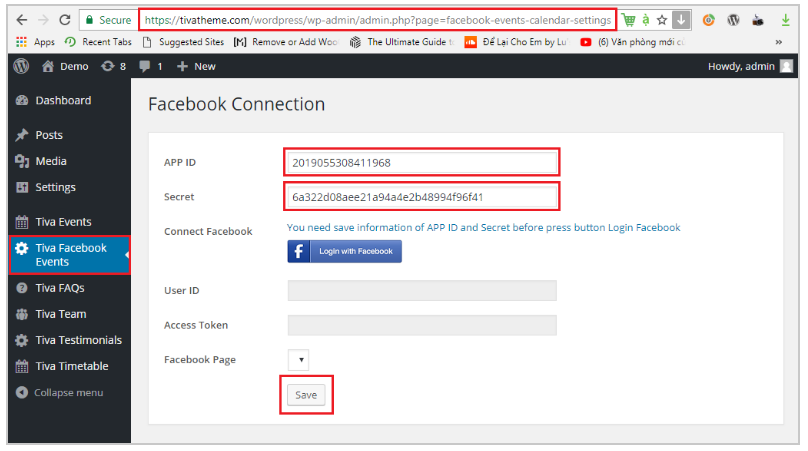The width and height of the screenshot is (808, 451).
Task: Save the Facebook connection settings
Action: (x=306, y=395)
